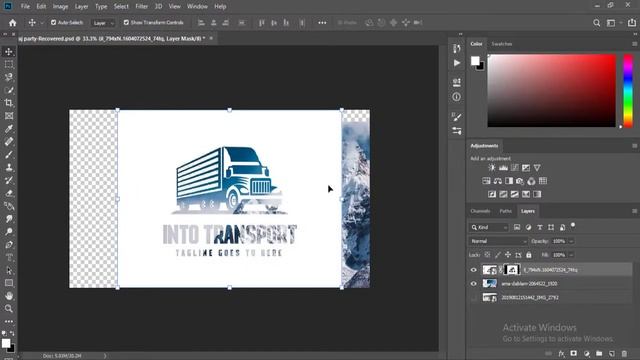This screenshot has height=360, width=640.
Task: Open the Image menu
Action: click(x=60, y=7)
